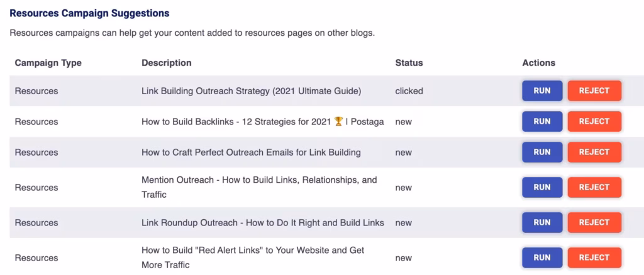Image resolution: width=644 pixels, height=275 pixels.
Task: Reject the Craft Perfect Outreach Emails campaign
Action: pos(594,152)
